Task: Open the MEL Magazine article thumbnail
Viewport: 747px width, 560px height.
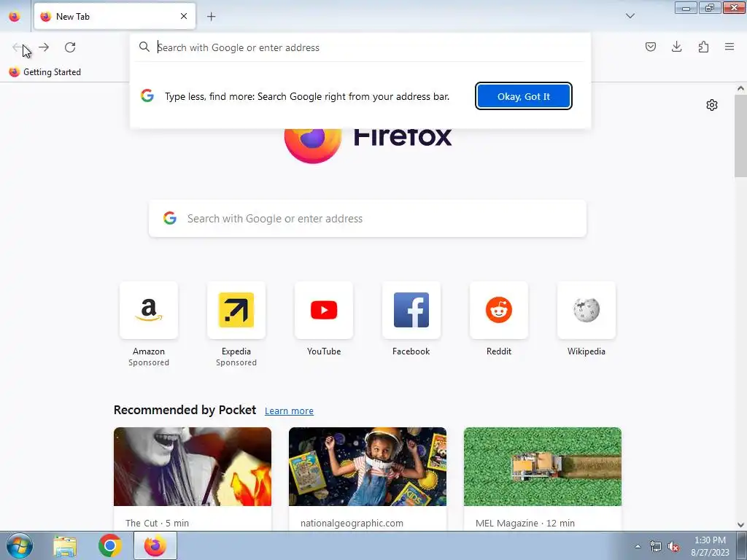Action: point(543,467)
